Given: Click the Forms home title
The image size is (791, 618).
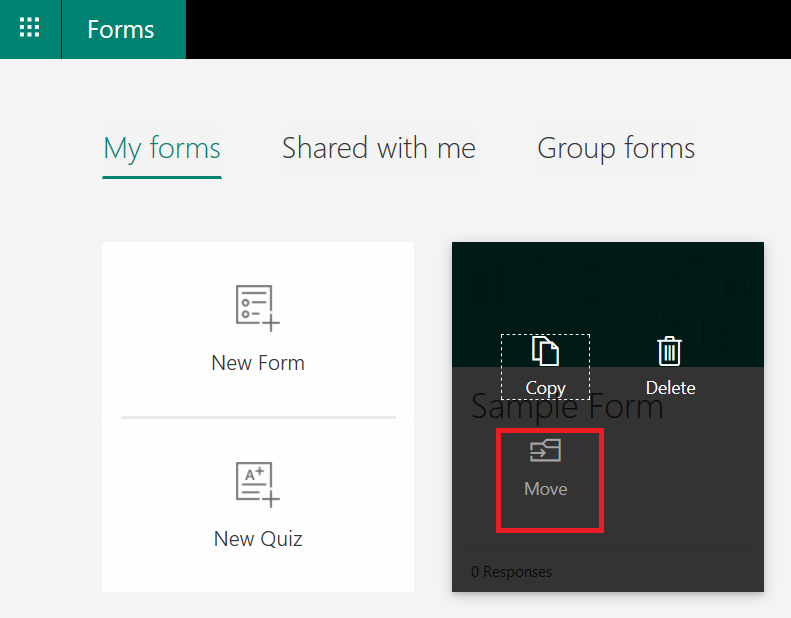Looking at the screenshot, I should tap(121, 29).
